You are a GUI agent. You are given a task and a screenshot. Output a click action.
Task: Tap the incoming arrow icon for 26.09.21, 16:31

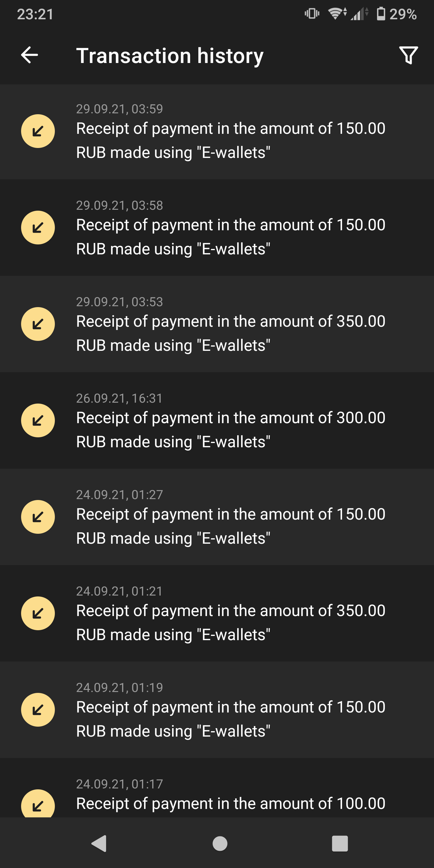[38, 420]
